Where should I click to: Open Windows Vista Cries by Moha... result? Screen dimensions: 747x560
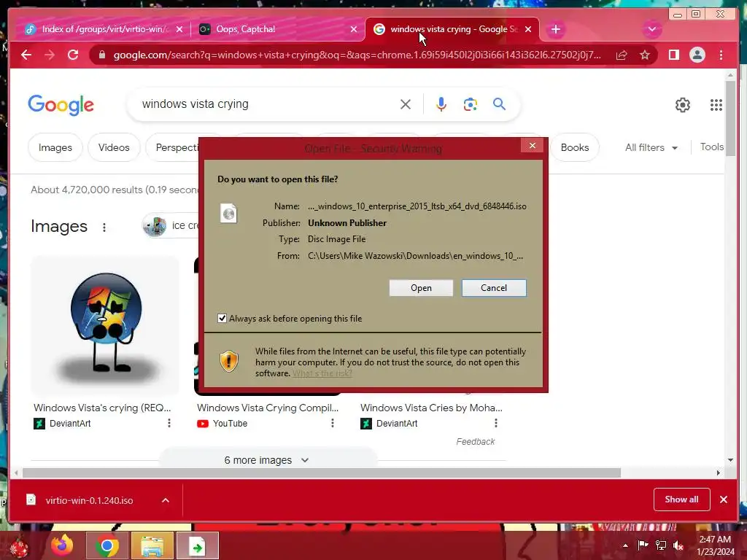[x=431, y=408]
